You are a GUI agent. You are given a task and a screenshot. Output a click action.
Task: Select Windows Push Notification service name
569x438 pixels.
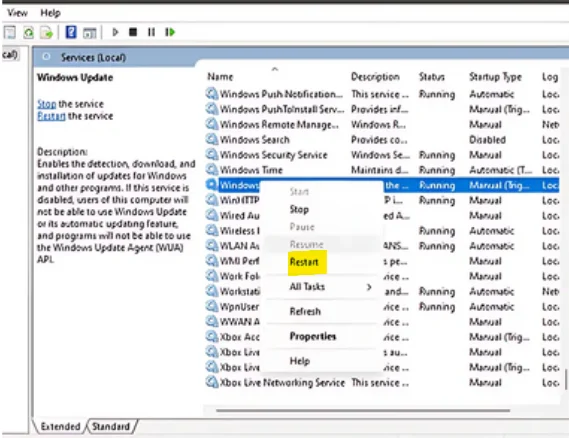pyautogui.click(x=281, y=94)
